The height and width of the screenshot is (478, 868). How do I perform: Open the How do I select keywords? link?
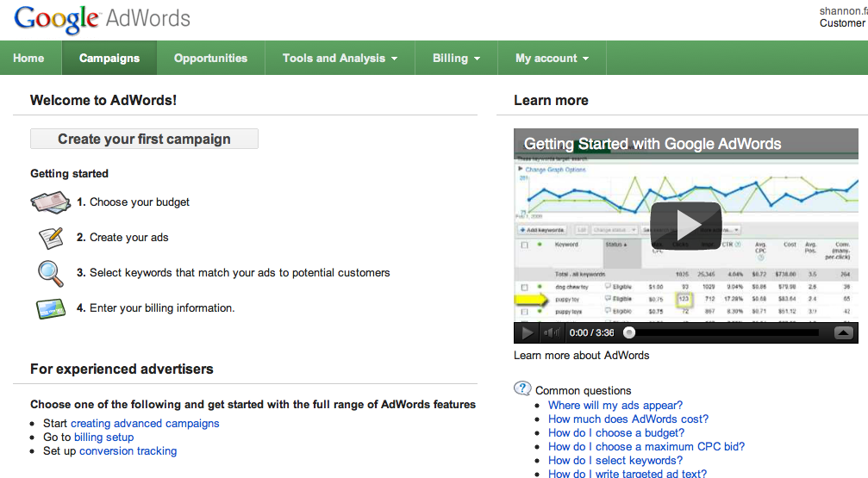click(x=615, y=460)
